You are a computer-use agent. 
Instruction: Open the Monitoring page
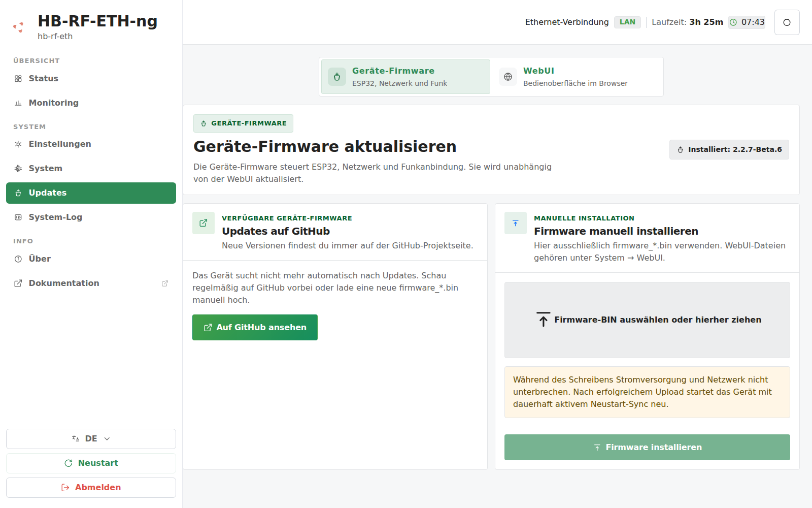[x=91, y=103]
